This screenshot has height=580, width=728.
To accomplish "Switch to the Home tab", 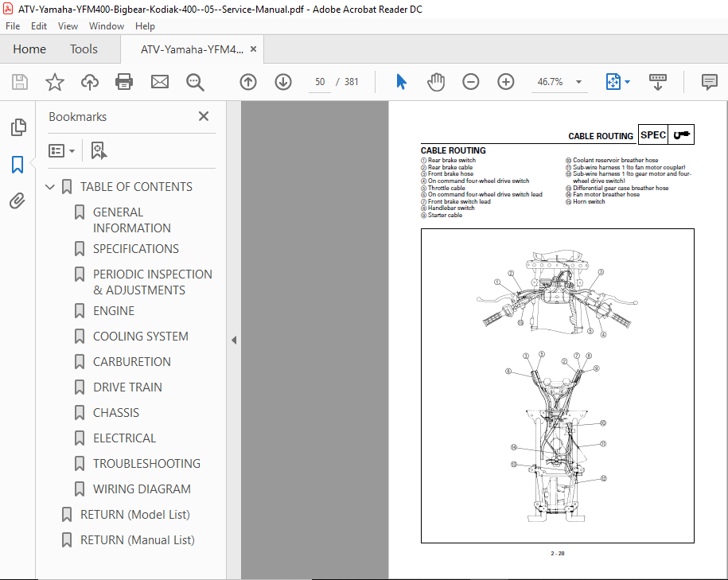I will click(29, 49).
